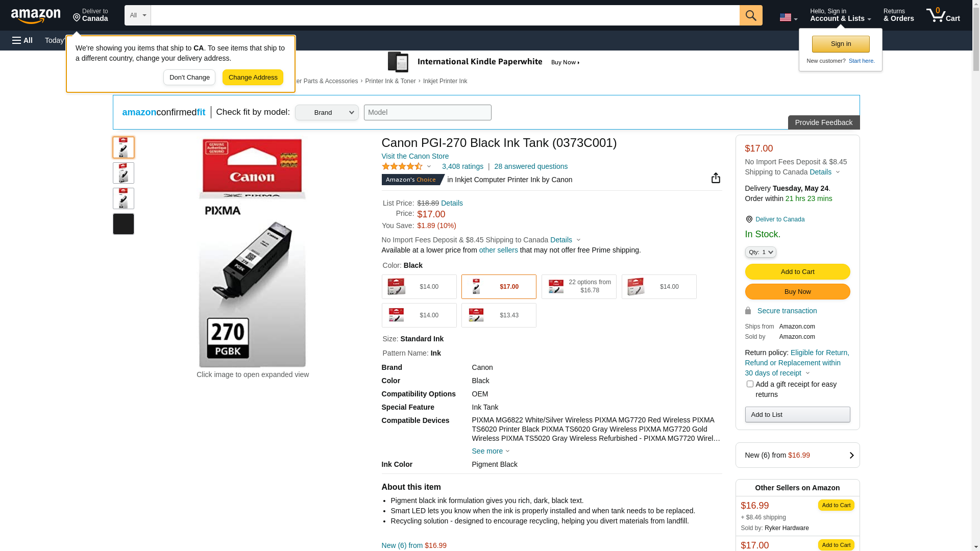The height and width of the screenshot is (551, 980).
Task: Open the All hamburger menu
Action: click(x=22, y=40)
